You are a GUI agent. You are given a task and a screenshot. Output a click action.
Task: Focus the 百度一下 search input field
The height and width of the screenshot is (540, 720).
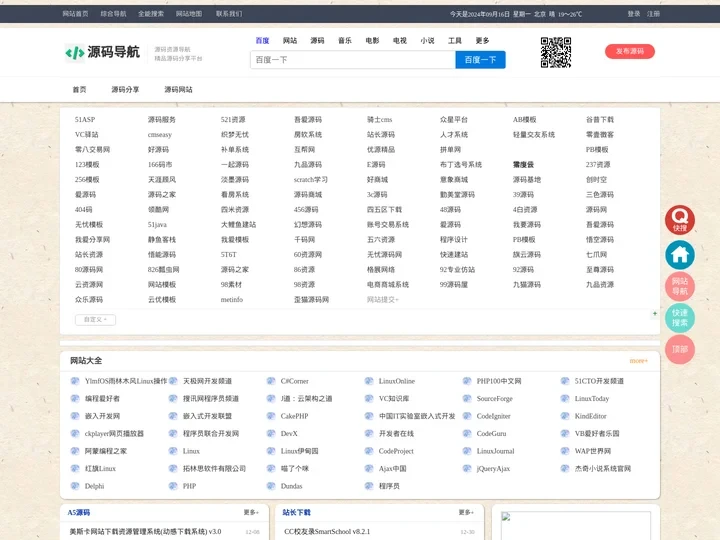353,60
